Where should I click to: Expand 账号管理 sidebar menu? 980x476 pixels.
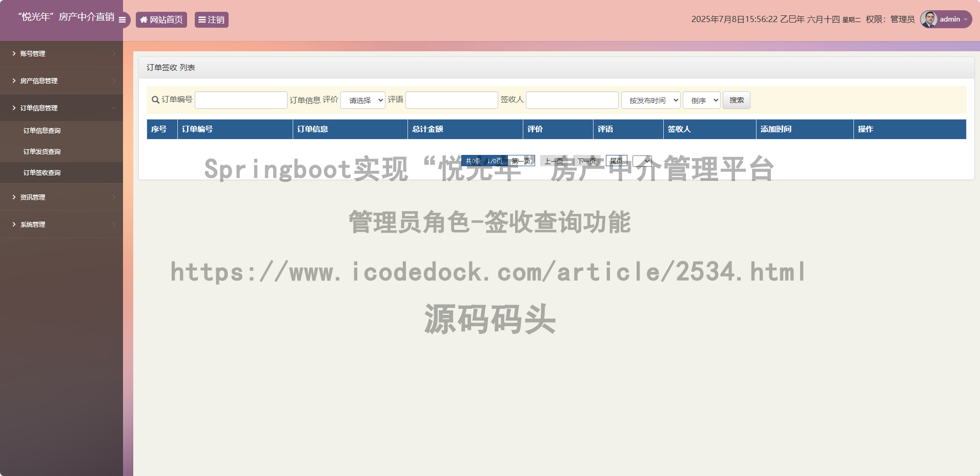tap(62, 53)
